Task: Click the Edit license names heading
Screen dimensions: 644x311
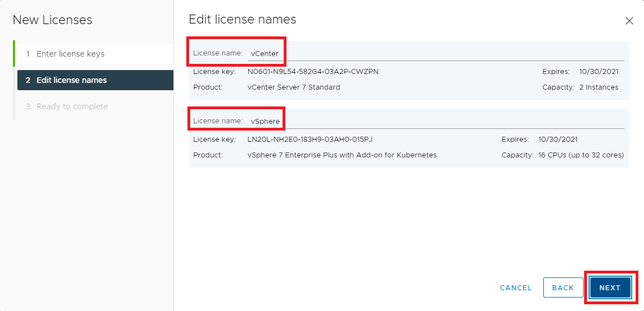Action: pos(242,20)
